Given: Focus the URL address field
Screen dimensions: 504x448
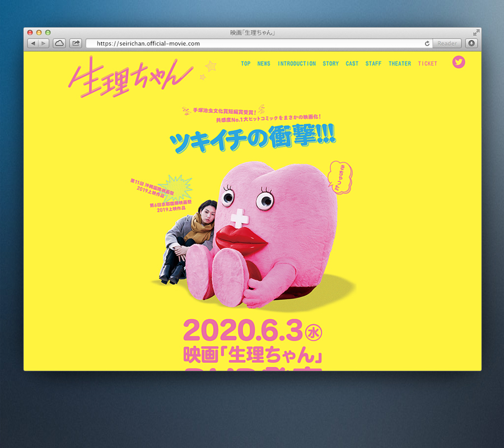Looking at the screenshot, I should click(252, 43).
